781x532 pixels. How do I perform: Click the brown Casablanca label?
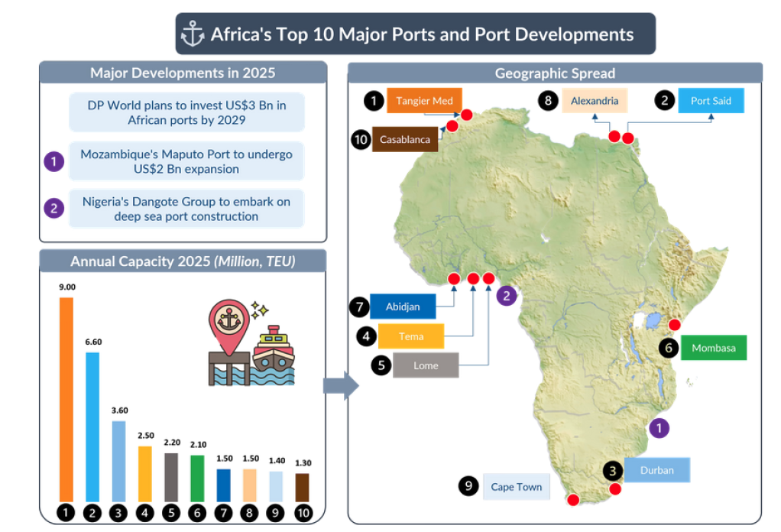pyautogui.click(x=406, y=139)
